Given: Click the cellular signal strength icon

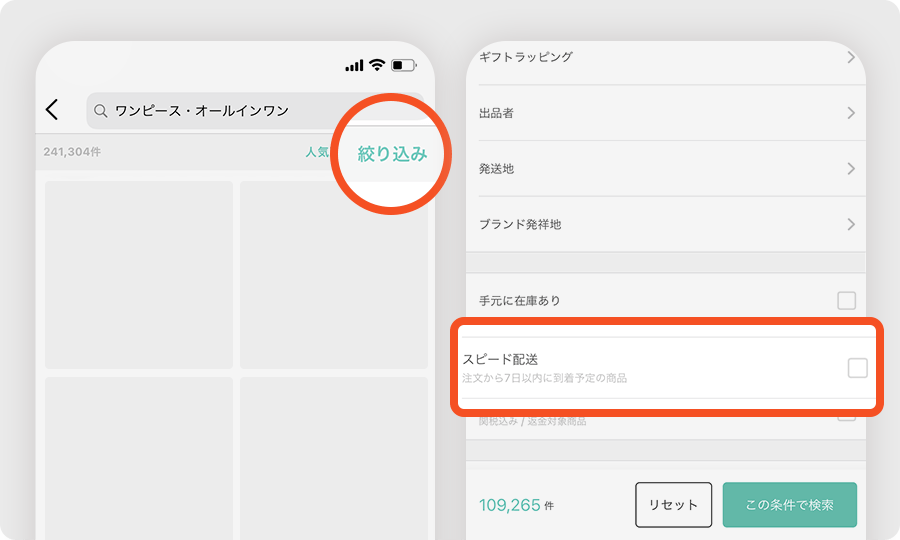Looking at the screenshot, I should (354, 65).
